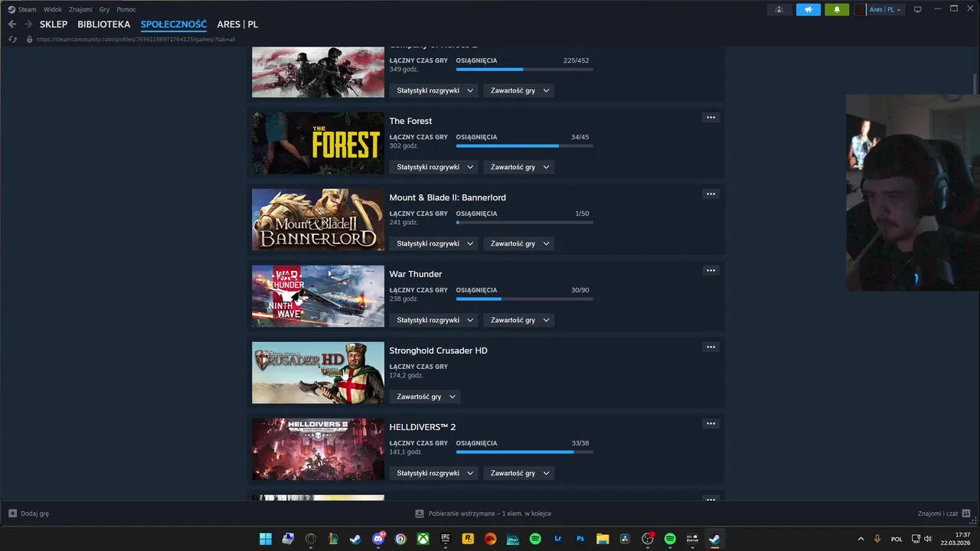The height and width of the screenshot is (551, 980).
Task: Expand Zawartość gry for Mount & Blade II
Action: (518, 243)
